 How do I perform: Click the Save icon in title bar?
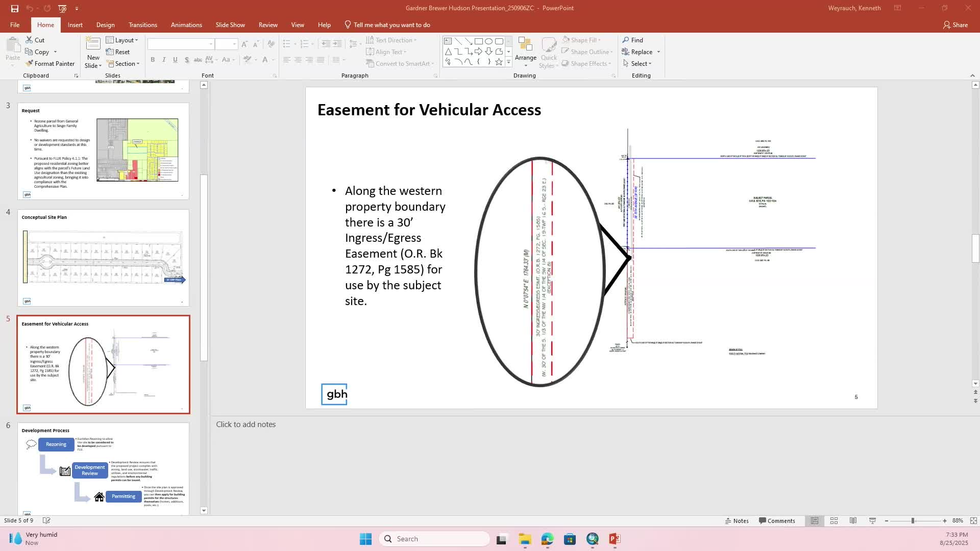[15, 8]
